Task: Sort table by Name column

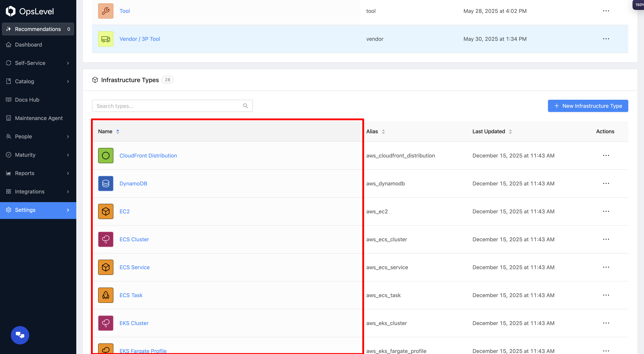Action: (117, 131)
